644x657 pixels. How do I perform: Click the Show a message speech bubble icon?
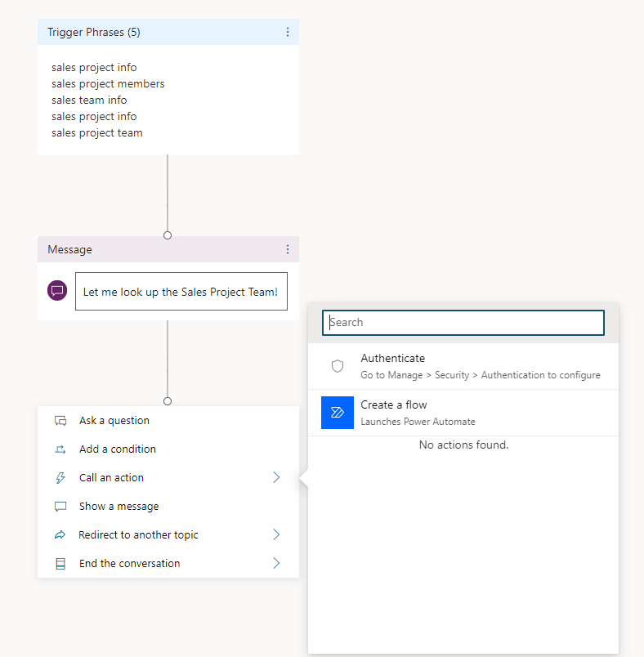tap(60, 506)
